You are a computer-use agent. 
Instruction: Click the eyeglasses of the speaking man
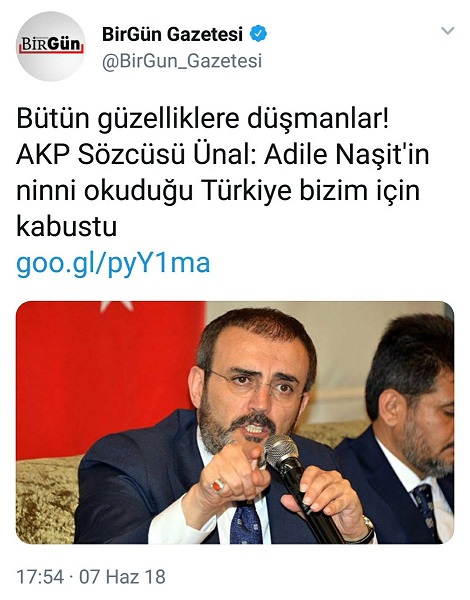pyautogui.click(x=255, y=384)
